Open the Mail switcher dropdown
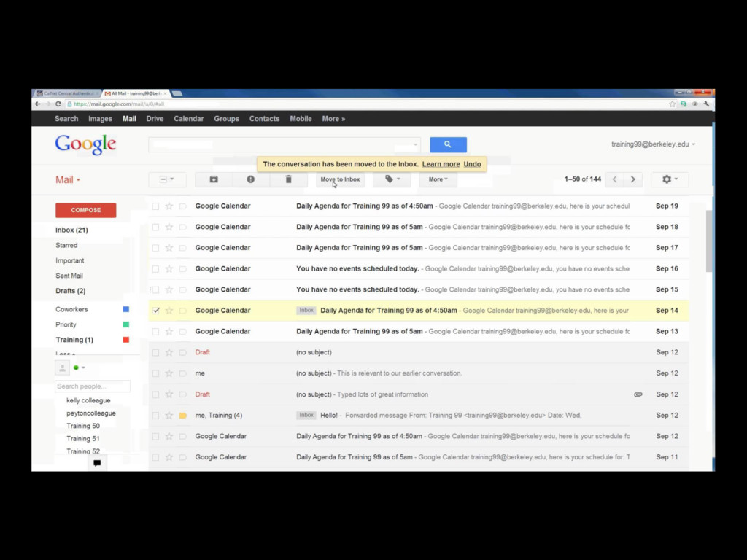 [68, 180]
